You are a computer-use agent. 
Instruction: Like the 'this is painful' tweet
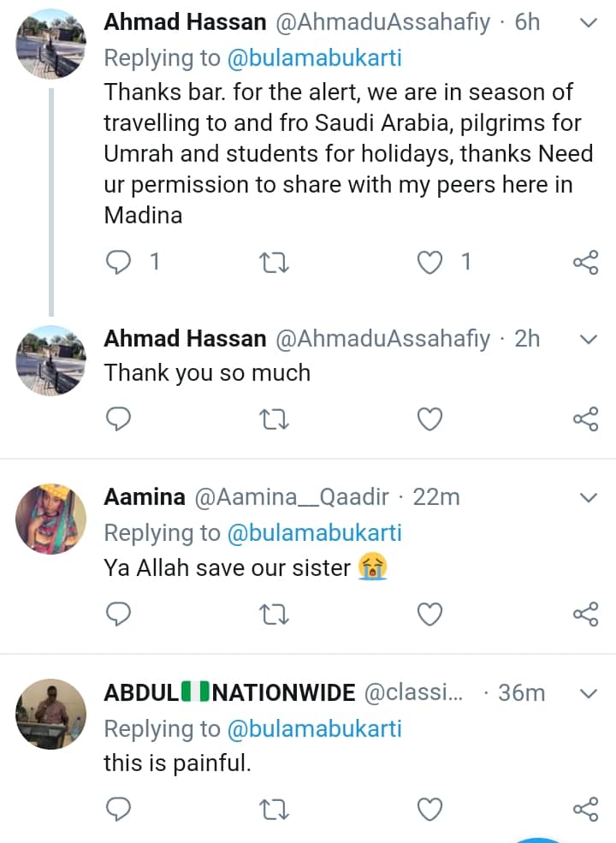click(429, 809)
